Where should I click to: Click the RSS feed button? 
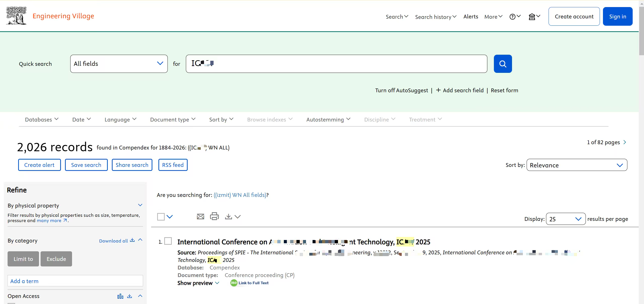(x=173, y=165)
